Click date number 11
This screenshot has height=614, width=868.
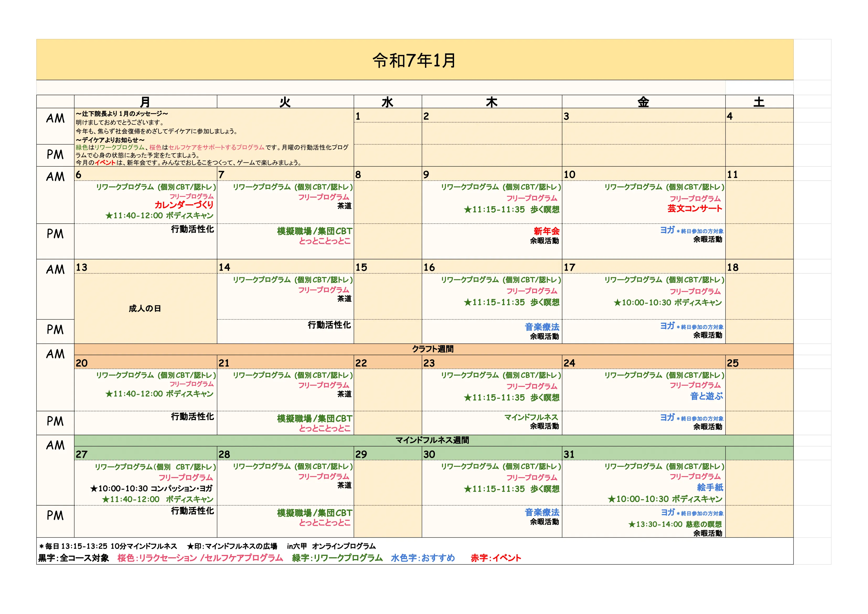[732, 174]
